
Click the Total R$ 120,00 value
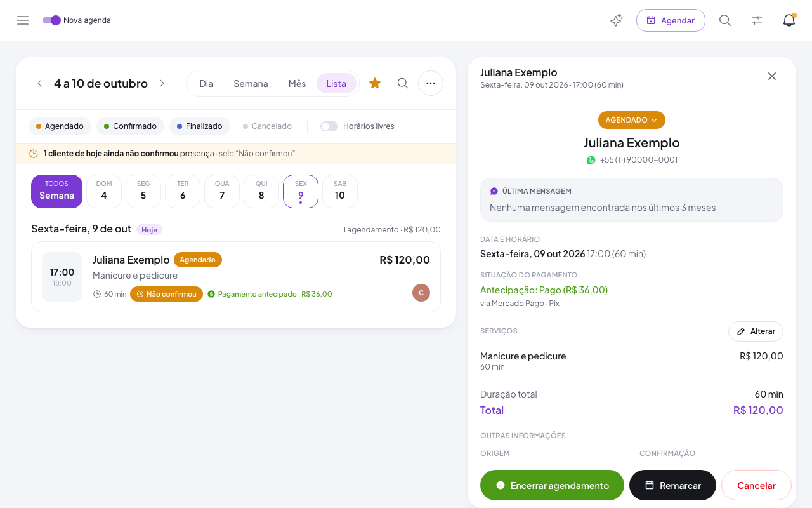pyautogui.click(x=758, y=410)
